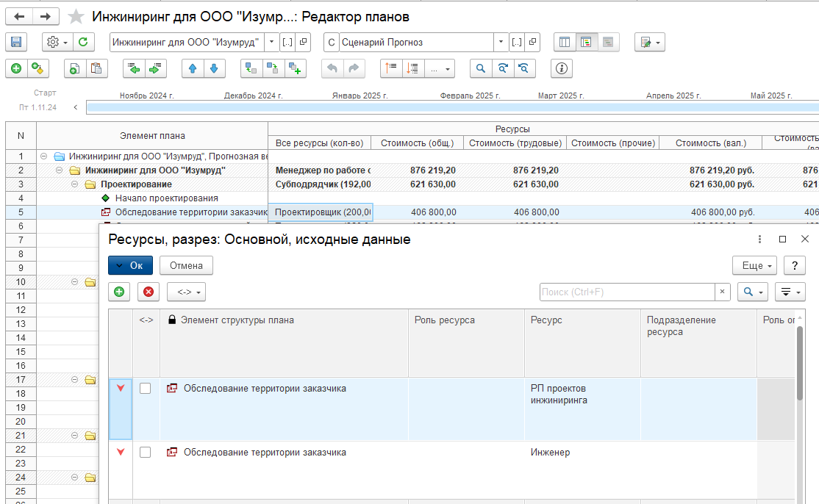The height and width of the screenshot is (504, 819).
Task: Collapse the Проектирование tree node
Action: 75,184
